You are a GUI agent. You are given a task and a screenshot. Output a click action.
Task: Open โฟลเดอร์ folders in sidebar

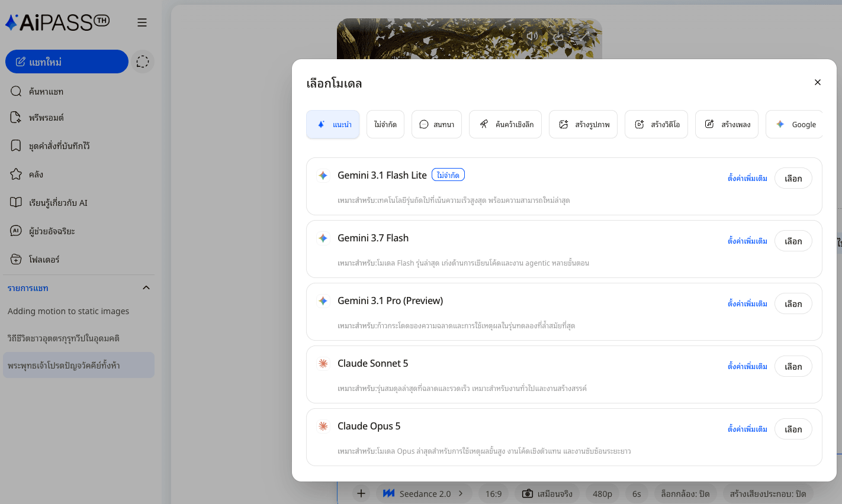pyautogui.click(x=79, y=260)
